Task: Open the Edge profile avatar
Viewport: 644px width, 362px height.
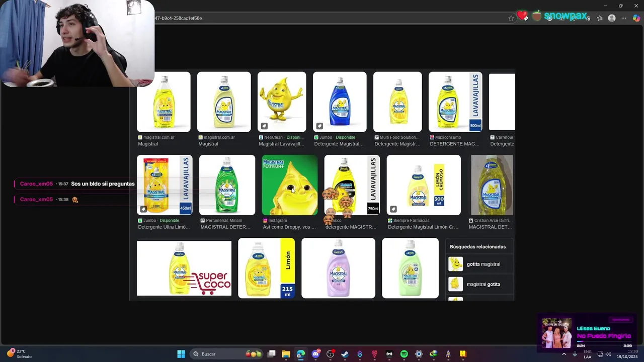Action: coord(612,18)
